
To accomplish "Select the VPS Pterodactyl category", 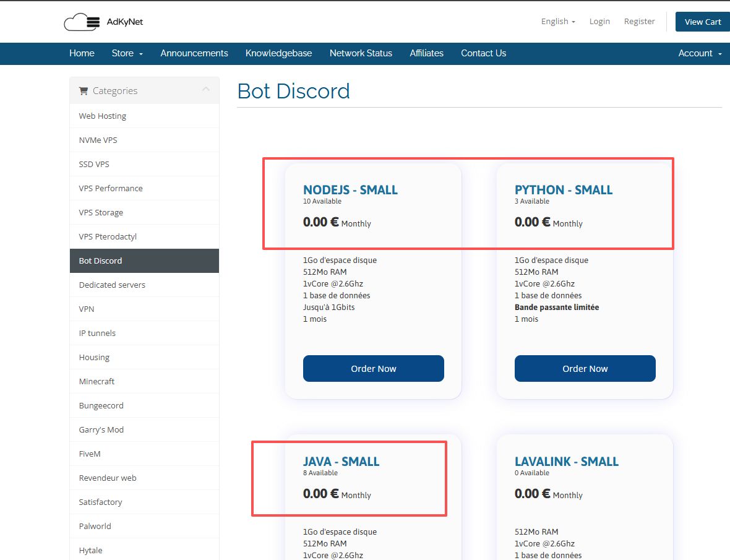I will click(144, 237).
